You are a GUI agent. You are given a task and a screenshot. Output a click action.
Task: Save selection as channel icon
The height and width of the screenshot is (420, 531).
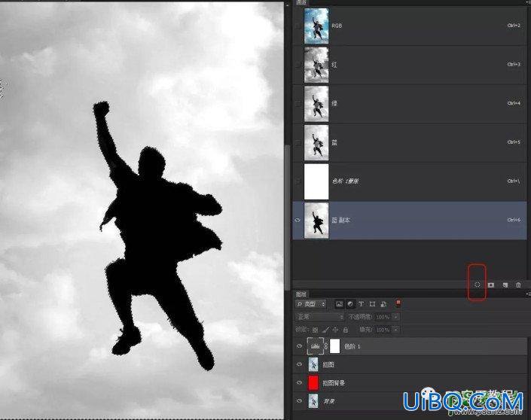(491, 285)
